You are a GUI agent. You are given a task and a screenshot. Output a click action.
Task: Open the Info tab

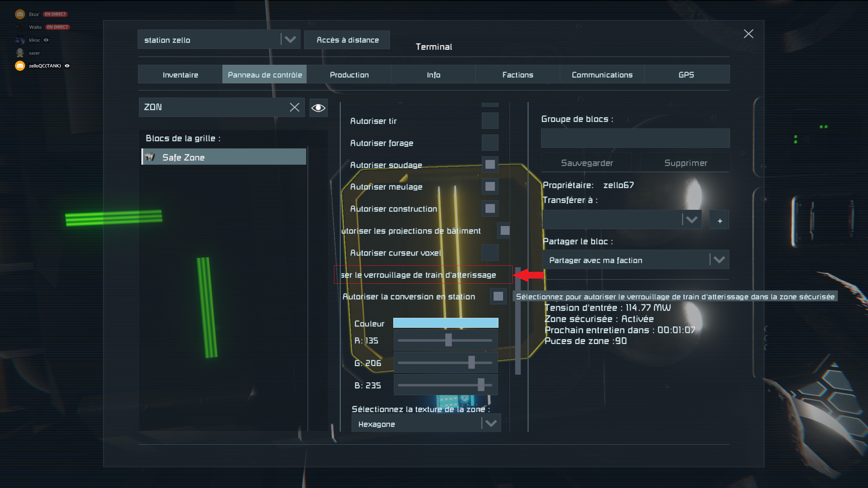pyautogui.click(x=433, y=75)
